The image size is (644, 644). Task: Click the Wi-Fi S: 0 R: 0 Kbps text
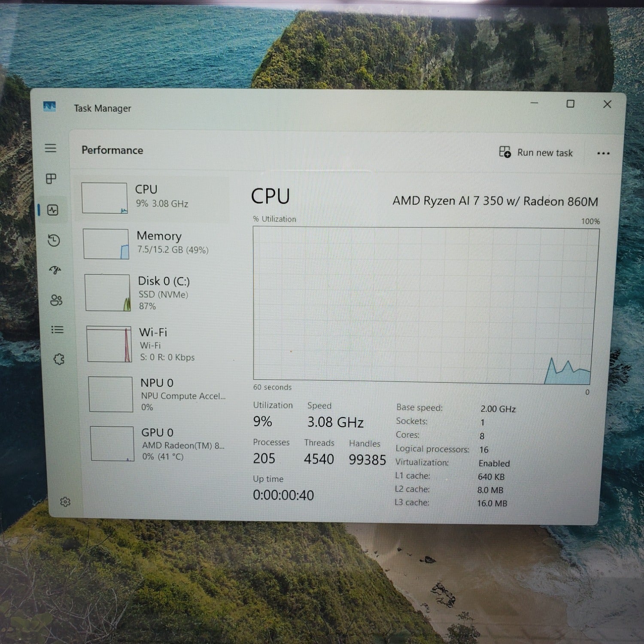coord(167,357)
